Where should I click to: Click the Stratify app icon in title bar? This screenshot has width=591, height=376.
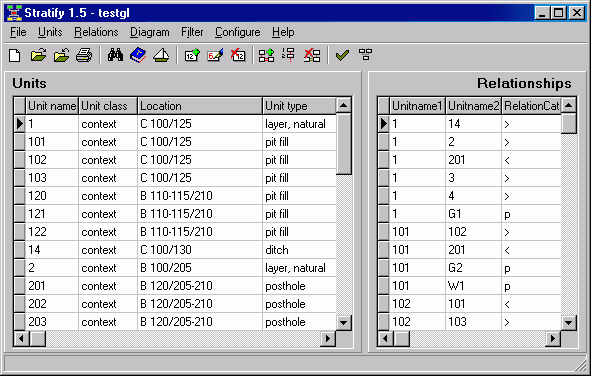click(x=14, y=13)
